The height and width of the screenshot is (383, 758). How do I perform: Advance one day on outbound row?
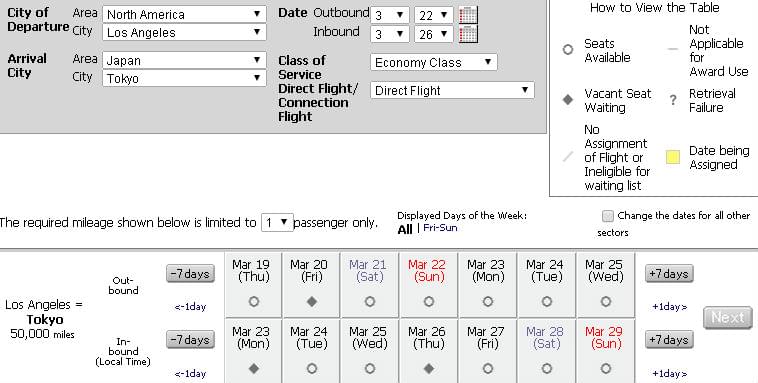click(x=670, y=307)
